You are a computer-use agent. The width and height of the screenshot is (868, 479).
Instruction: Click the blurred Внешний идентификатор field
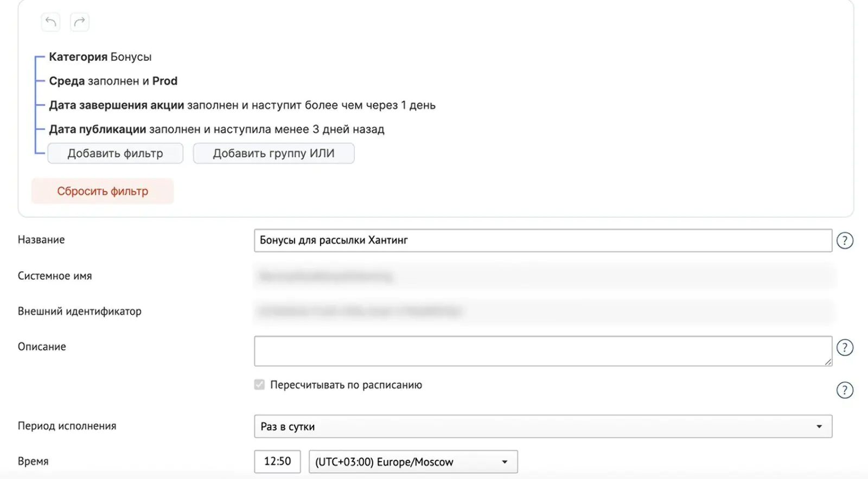point(544,311)
